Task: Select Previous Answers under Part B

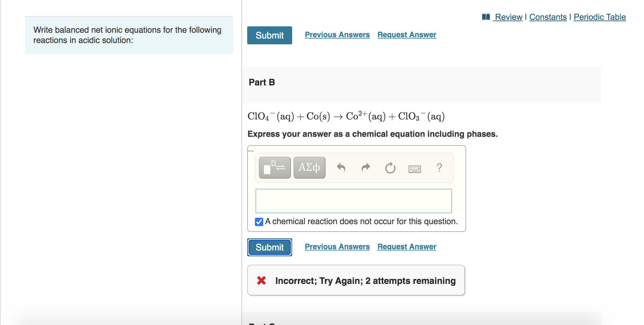Action: point(337,247)
